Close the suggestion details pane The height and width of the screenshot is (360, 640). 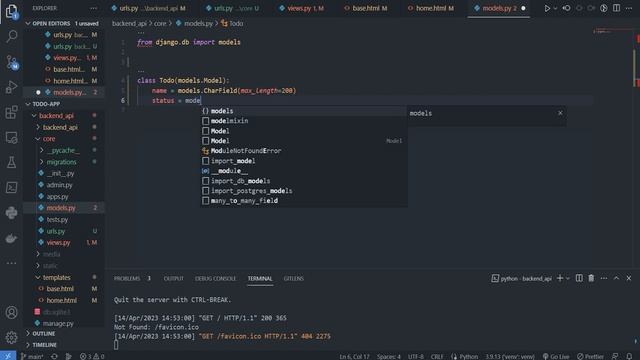point(560,113)
